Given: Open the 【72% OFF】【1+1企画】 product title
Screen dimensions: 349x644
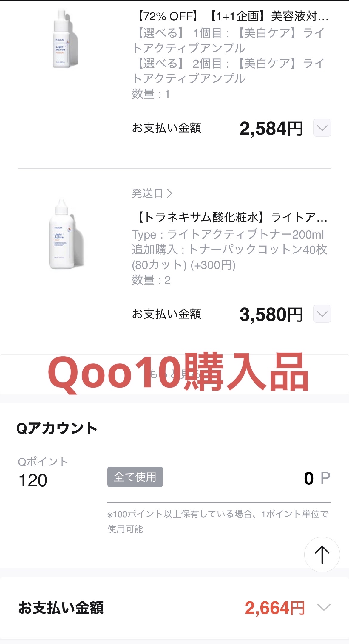Looking at the screenshot, I should pyautogui.click(x=231, y=16).
